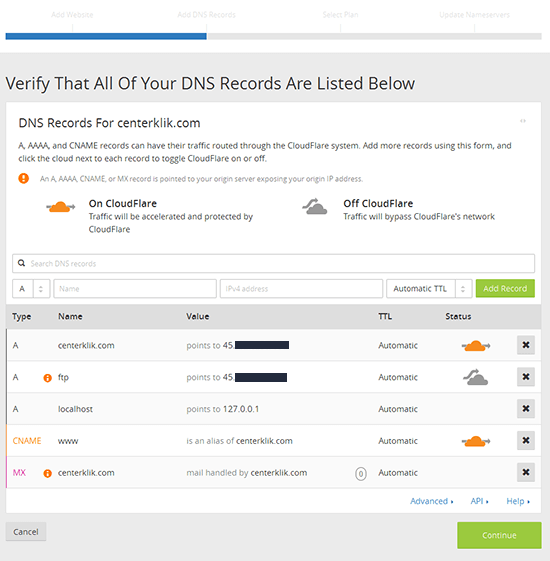Image resolution: width=550 pixels, height=561 pixels.
Task: Remove the ftp A record
Action: click(x=525, y=377)
